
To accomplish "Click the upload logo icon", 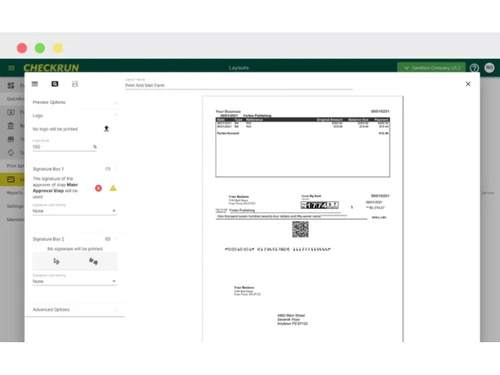I will pos(106,129).
